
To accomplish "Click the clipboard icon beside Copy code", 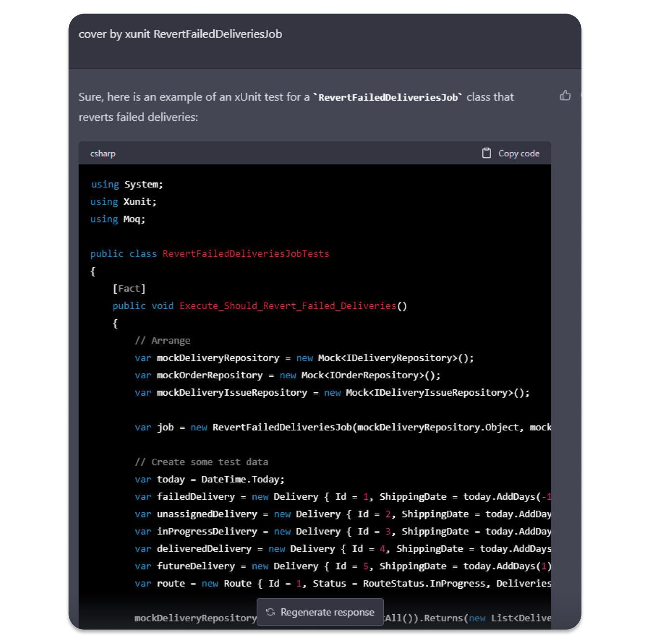I will click(487, 153).
